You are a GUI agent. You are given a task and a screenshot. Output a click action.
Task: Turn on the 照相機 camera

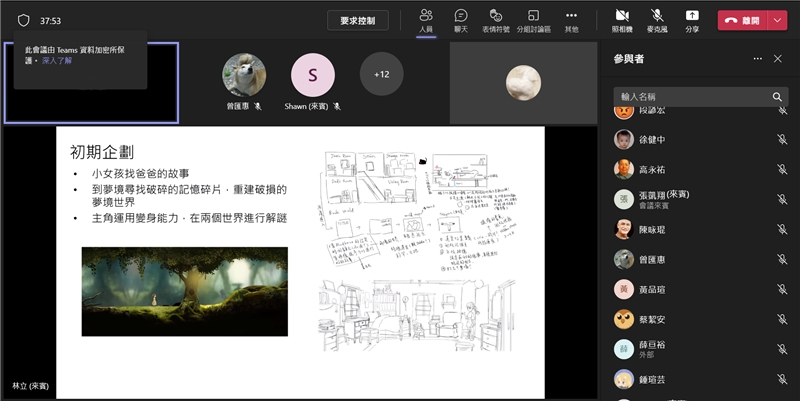[622, 20]
